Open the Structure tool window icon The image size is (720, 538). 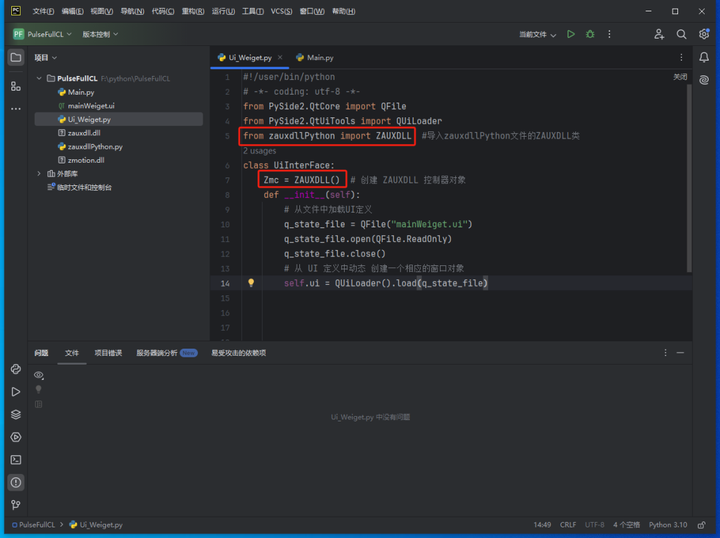coord(16,86)
